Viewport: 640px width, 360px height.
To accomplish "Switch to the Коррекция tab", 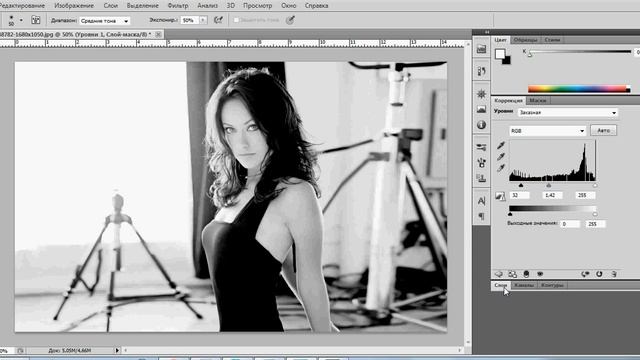I will 509,100.
